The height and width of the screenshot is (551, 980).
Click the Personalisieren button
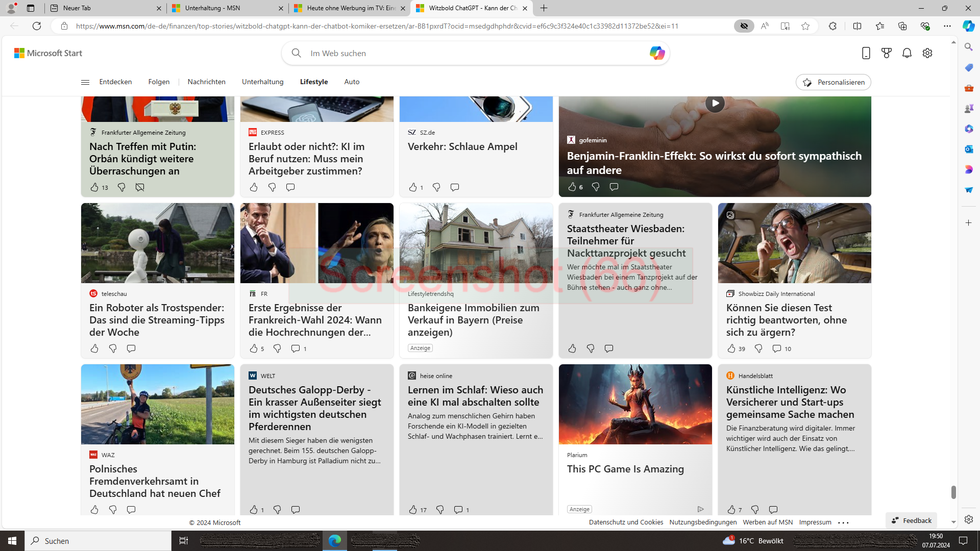[x=833, y=82]
